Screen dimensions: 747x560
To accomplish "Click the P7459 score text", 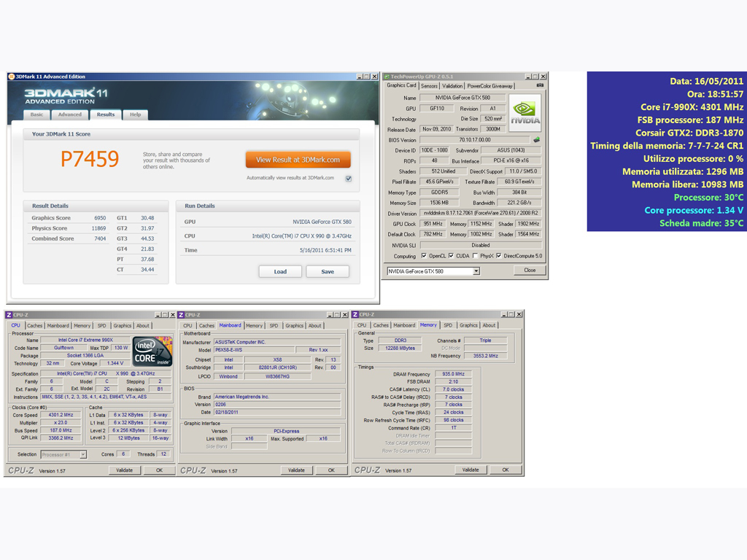I will (x=90, y=159).
